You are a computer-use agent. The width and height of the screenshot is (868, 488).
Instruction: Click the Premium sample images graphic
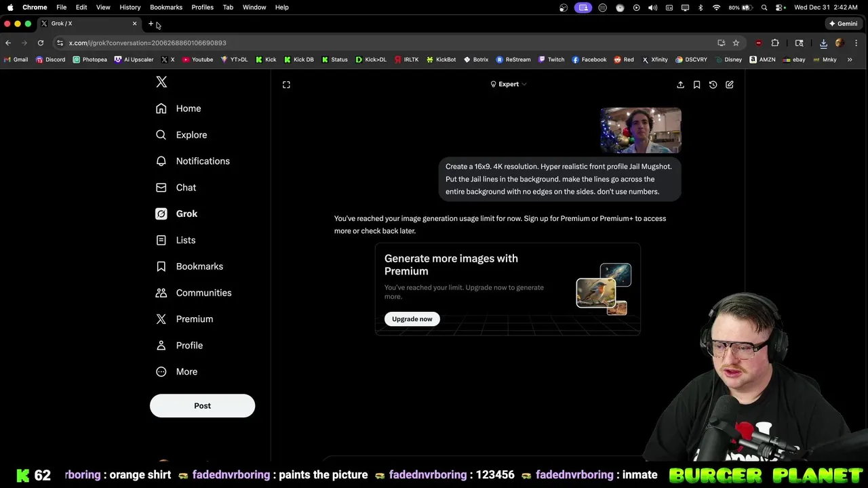click(x=604, y=289)
